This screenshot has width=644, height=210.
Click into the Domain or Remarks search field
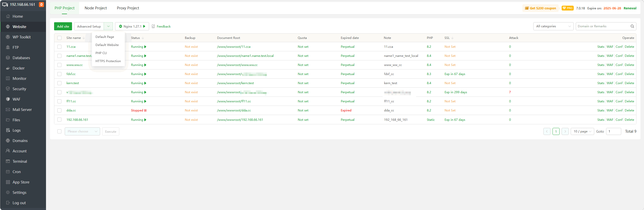(602, 26)
